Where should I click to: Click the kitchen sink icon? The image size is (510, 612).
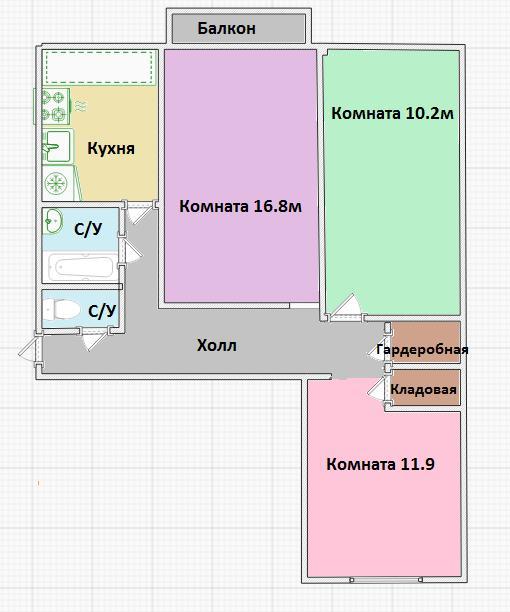click(x=57, y=146)
